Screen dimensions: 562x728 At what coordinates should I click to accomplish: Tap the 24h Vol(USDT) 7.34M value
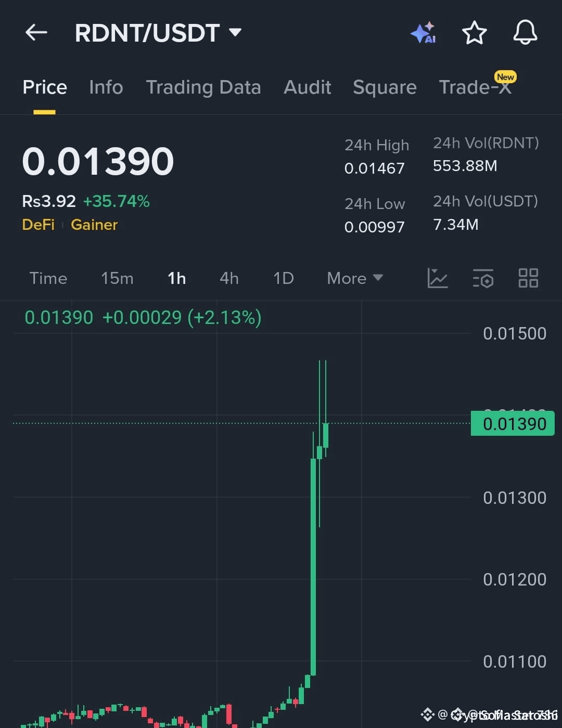coord(456,225)
